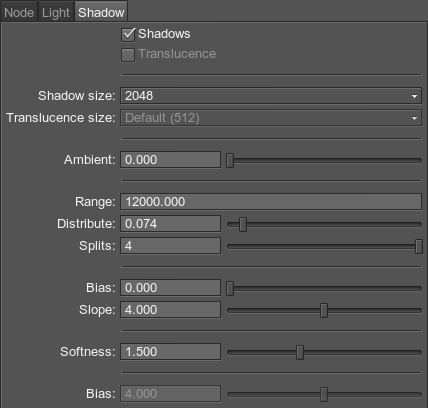Click the Softness slider handle
The image size is (428, 408).
(x=300, y=352)
